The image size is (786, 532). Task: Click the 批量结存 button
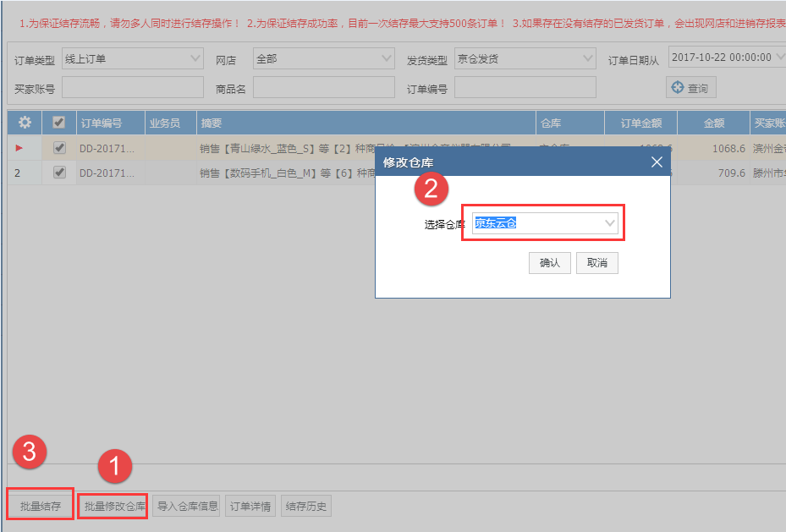pyautogui.click(x=40, y=506)
